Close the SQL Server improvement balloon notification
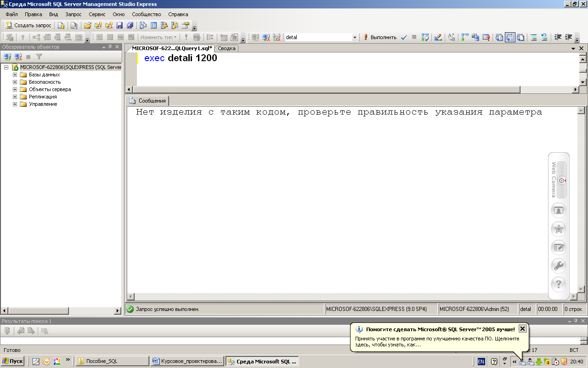The width and height of the screenshot is (588, 368). 522,328
